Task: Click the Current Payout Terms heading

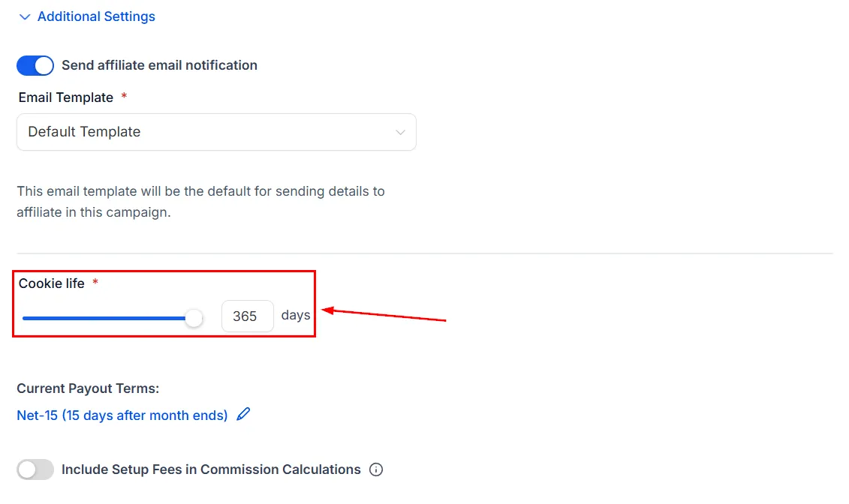Action: click(x=88, y=388)
